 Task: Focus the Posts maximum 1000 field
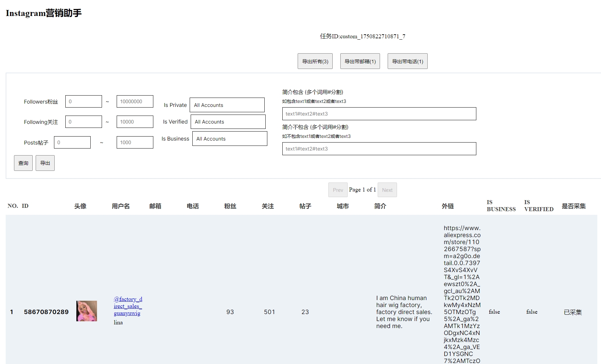[x=135, y=143]
